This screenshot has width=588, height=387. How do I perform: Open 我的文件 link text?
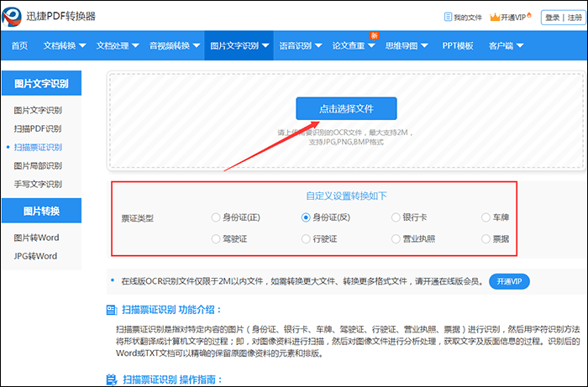click(x=468, y=18)
